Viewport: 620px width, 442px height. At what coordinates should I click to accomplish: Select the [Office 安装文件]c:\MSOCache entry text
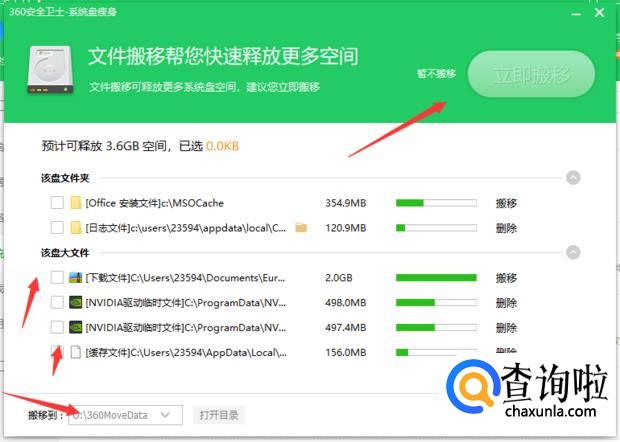[x=155, y=203]
